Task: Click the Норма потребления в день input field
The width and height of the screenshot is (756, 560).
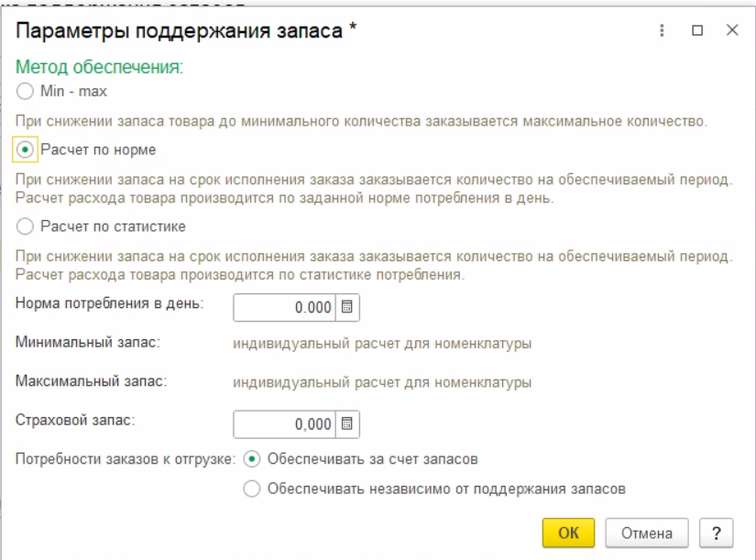Action: pos(286,308)
